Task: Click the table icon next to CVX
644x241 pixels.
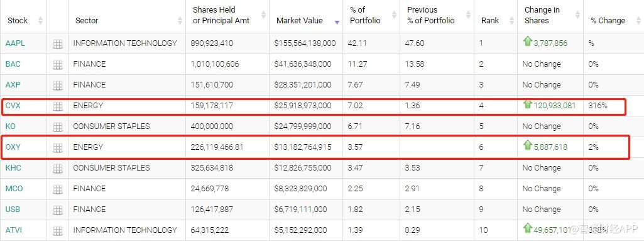Action: click(58, 106)
